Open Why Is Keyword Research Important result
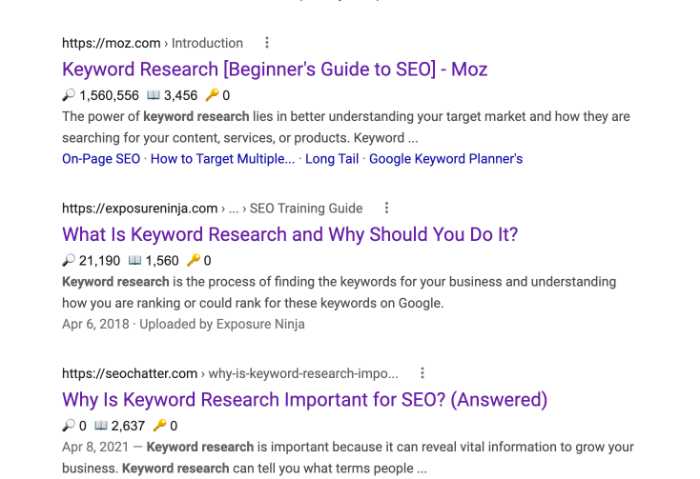 click(304, 400)
